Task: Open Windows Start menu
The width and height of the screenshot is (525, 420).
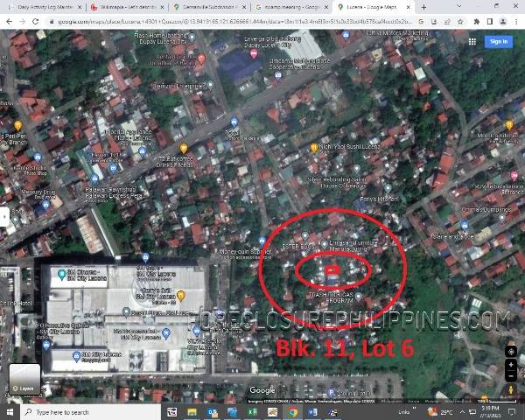Action: [8, 412]
